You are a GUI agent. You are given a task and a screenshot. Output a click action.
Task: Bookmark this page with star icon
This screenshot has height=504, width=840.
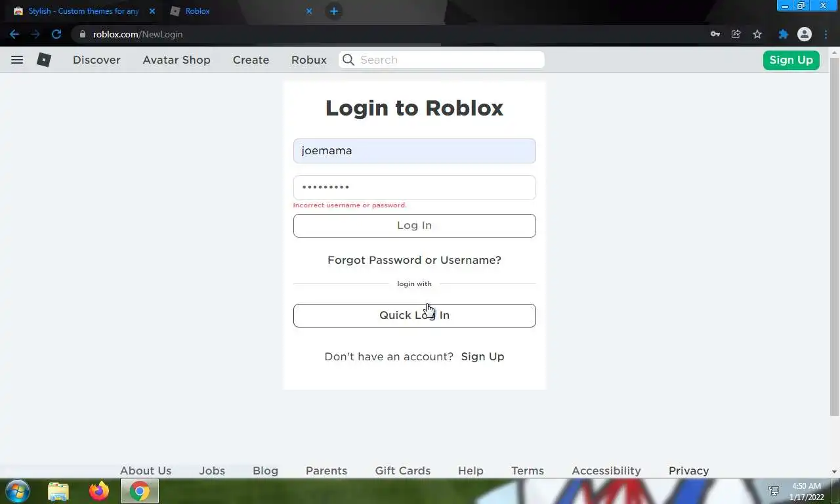coord(757,34)
